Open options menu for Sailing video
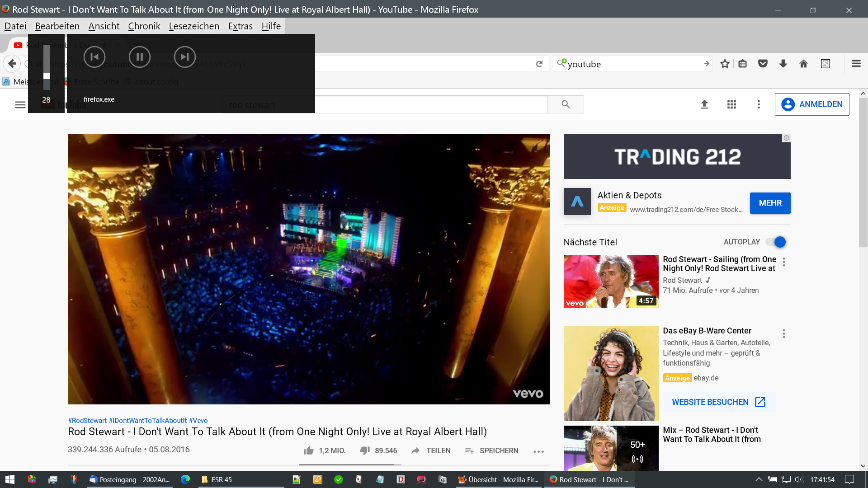868x488 pixels. point(784,262)
